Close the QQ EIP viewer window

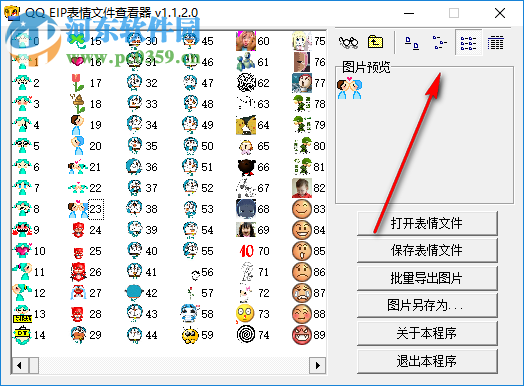click(500, 13)
